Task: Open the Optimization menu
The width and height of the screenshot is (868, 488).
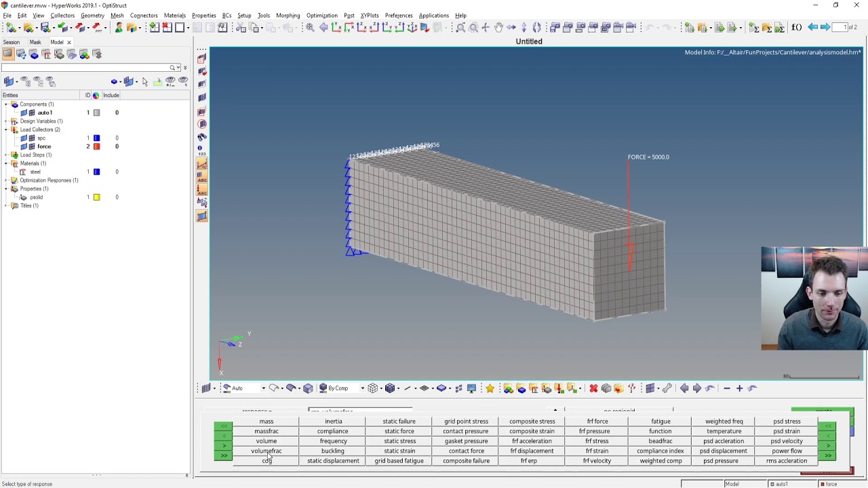Action: [321, 16]
